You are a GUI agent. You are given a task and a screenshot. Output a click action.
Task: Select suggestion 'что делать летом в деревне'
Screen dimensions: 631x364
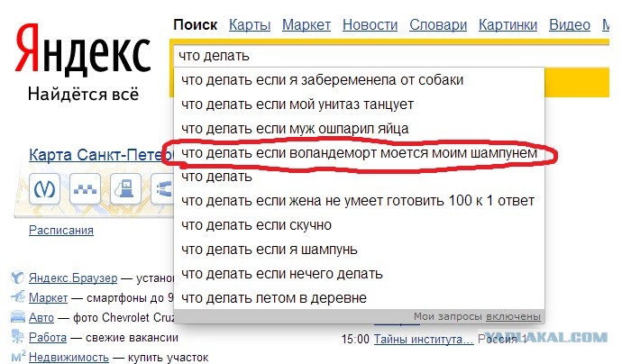(x=273, y=297)
